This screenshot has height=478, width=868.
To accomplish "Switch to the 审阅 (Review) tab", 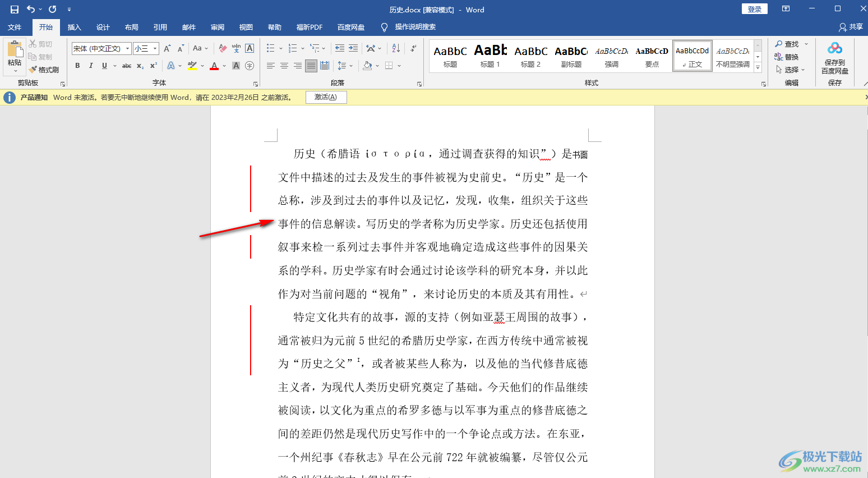I will [x=218, y=27].
